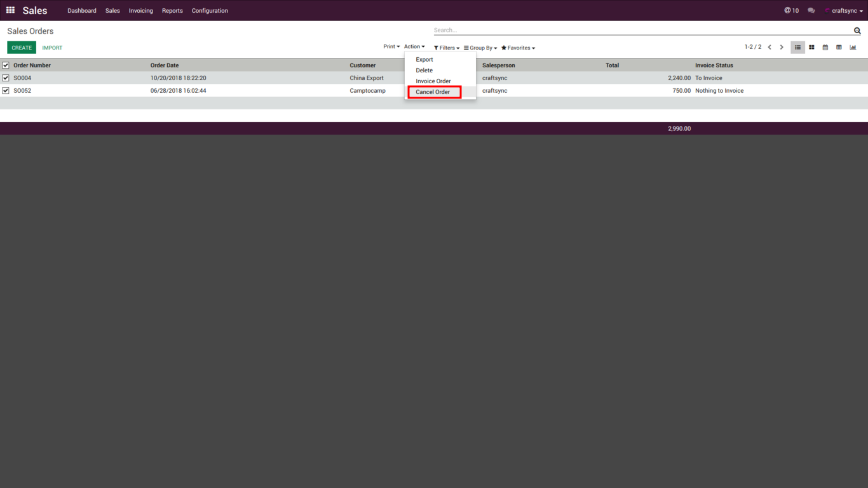Select Invoice Order in Action menu
Screen dimensions: 868x488
(x=433, y=81)
